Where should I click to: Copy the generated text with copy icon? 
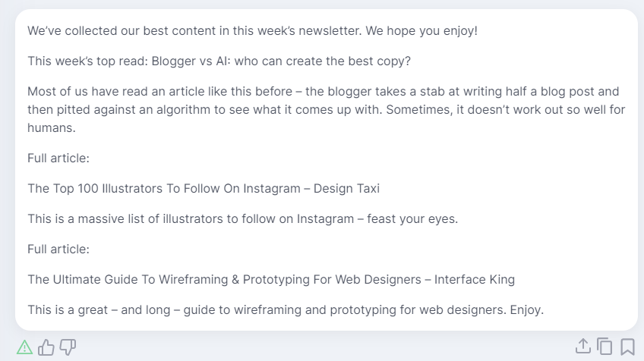(x=605, y=347)
